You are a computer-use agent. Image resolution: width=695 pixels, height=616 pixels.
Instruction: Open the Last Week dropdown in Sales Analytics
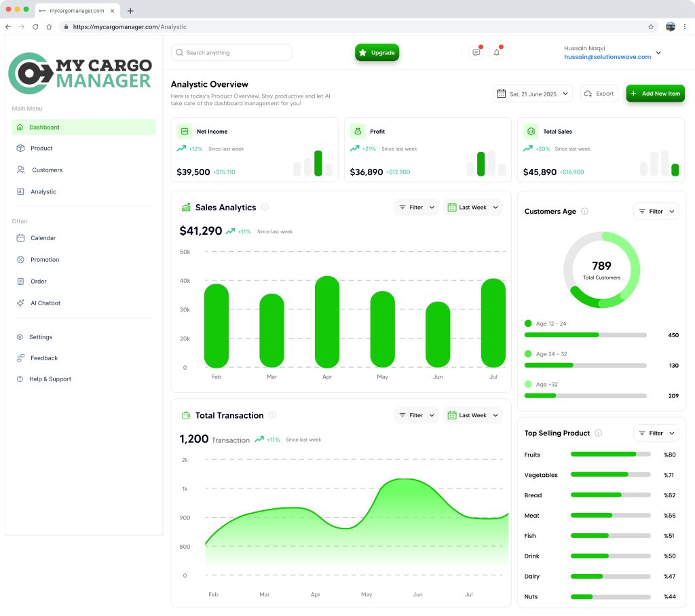(x=473, y=208)
